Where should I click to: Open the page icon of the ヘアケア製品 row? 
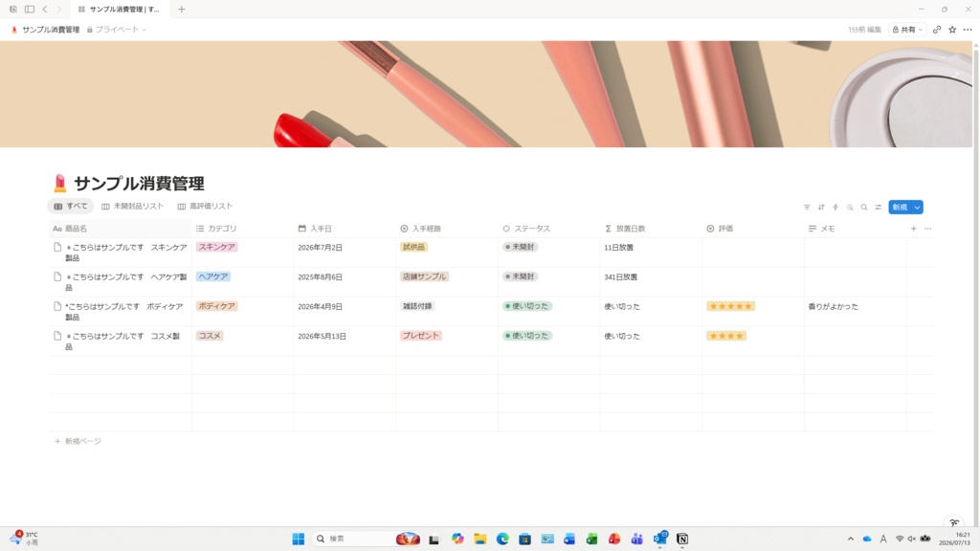coord(57,276)
